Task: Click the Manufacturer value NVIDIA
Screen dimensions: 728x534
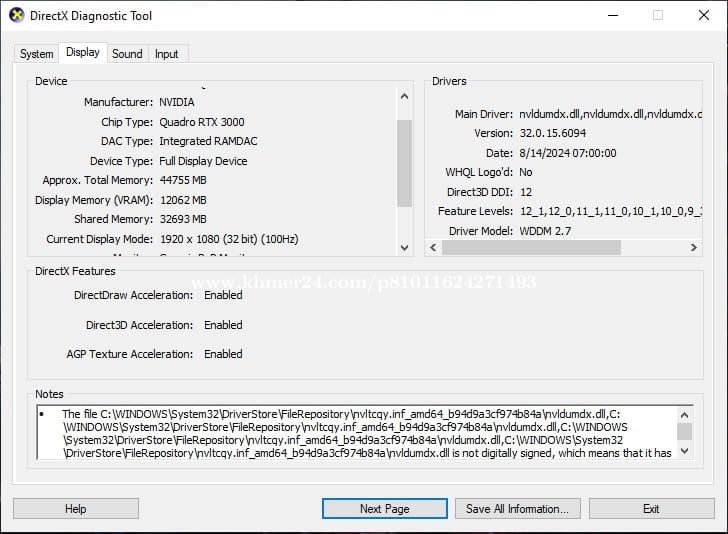Action: (x=177, y=102)
